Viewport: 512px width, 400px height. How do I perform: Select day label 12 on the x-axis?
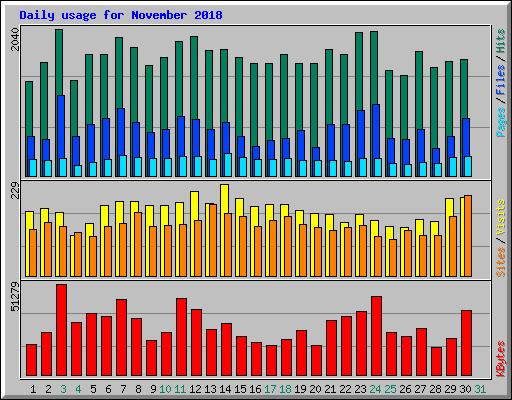[x=195, y=389]
